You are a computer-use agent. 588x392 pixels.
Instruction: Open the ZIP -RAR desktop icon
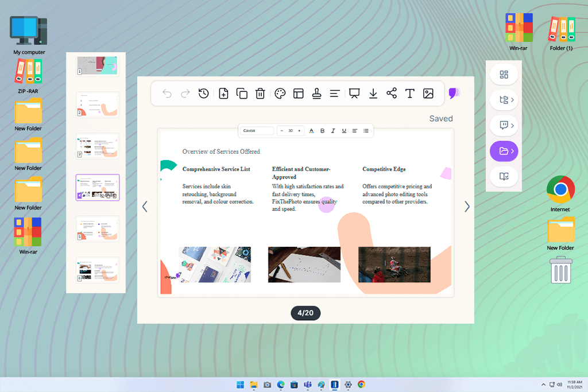pyautogui.click(x=28, y=76)
